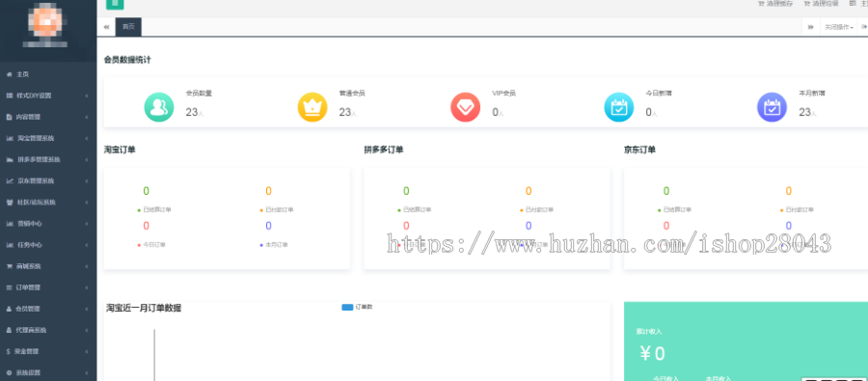This screenshot has width=868, height=381.
Task: Click the home icon beside 主页
Action: point(10,74)
